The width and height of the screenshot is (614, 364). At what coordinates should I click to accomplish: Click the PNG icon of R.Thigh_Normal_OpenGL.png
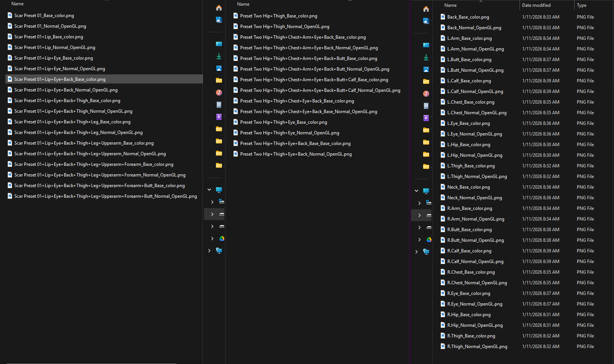click(x=443, y=346)
